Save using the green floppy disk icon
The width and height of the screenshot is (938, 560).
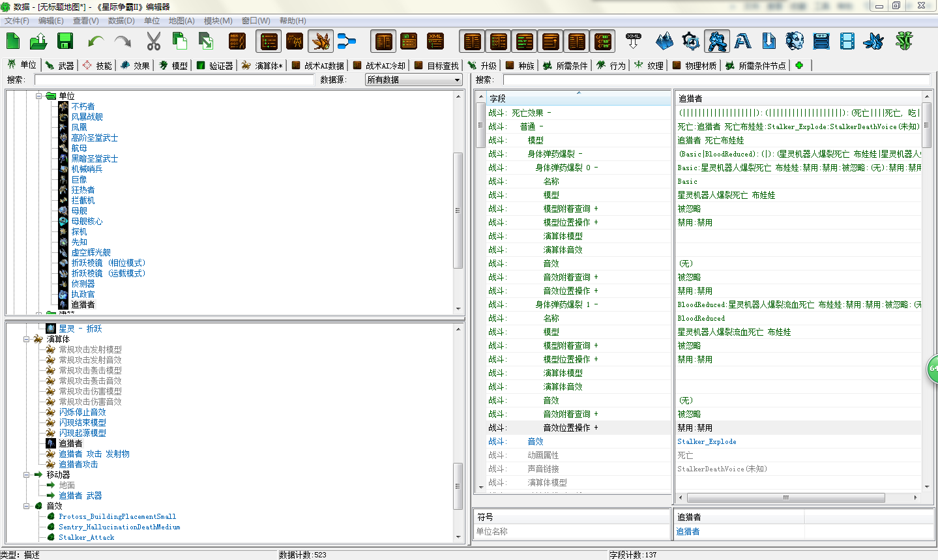click(65, 42)
